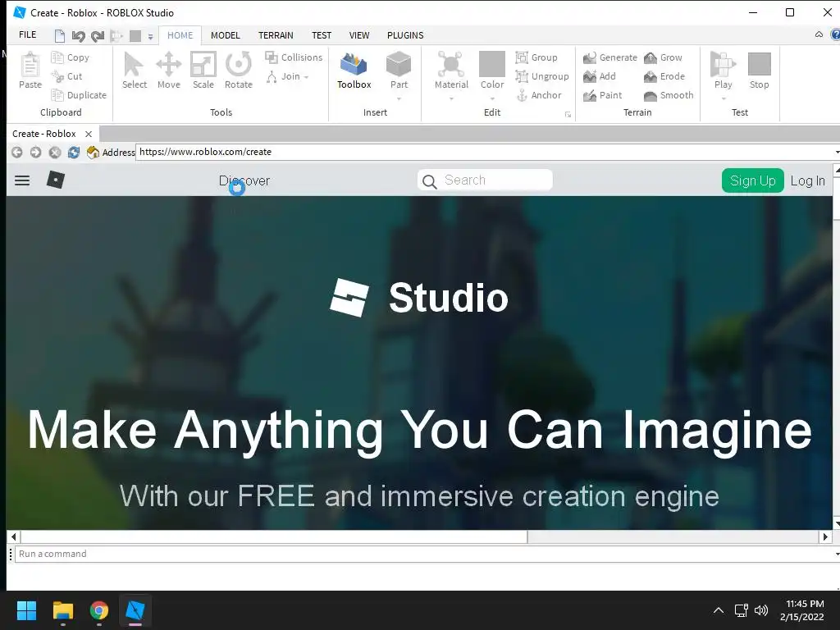Image resolution: width=840 pixels, height=630 pixels.
Task: Open the Material picker
Action: pyautogui.click(x=451, y=71)
